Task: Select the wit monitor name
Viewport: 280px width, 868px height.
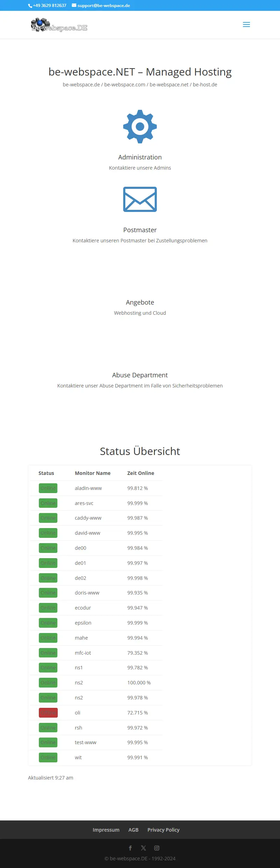Action: click(x=78, y=757)
